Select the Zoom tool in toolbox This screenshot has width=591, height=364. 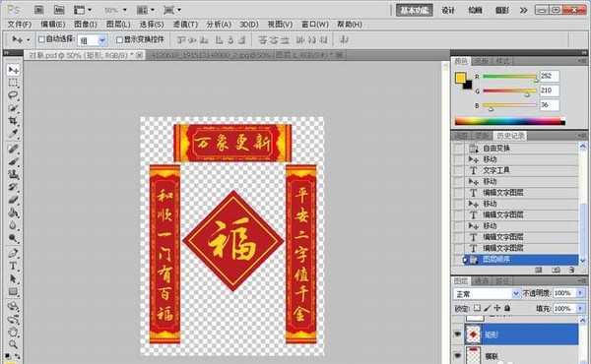tap(13, 344)
